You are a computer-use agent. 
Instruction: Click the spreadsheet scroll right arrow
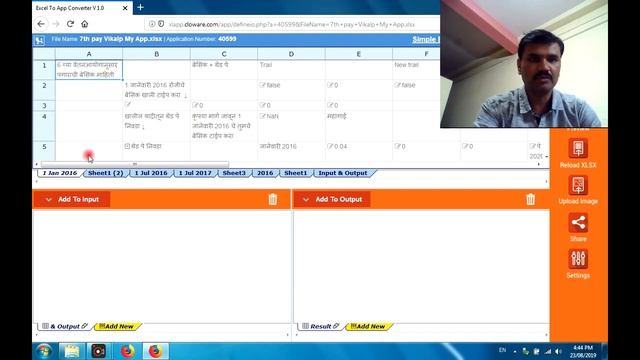click(539, 164)
